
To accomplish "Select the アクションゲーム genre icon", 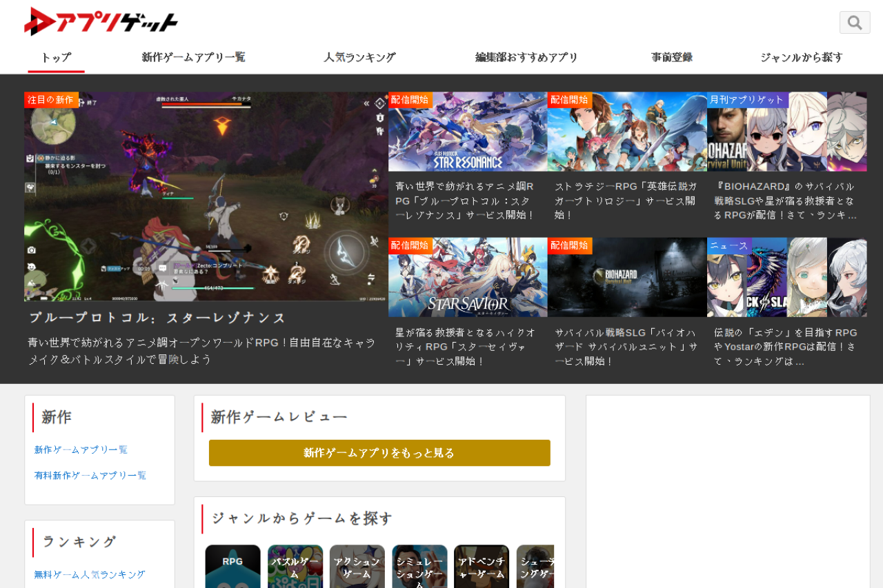I will click(357, 566).
